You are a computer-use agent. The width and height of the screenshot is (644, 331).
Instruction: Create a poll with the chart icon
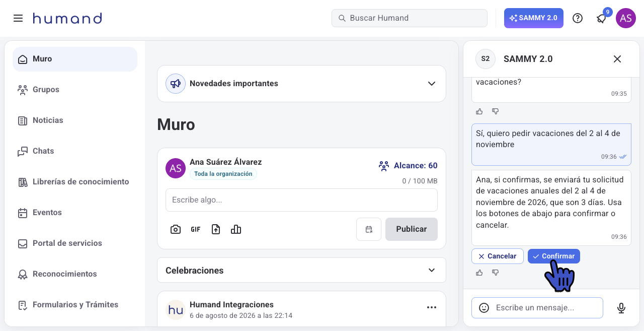tap(236, 230)
